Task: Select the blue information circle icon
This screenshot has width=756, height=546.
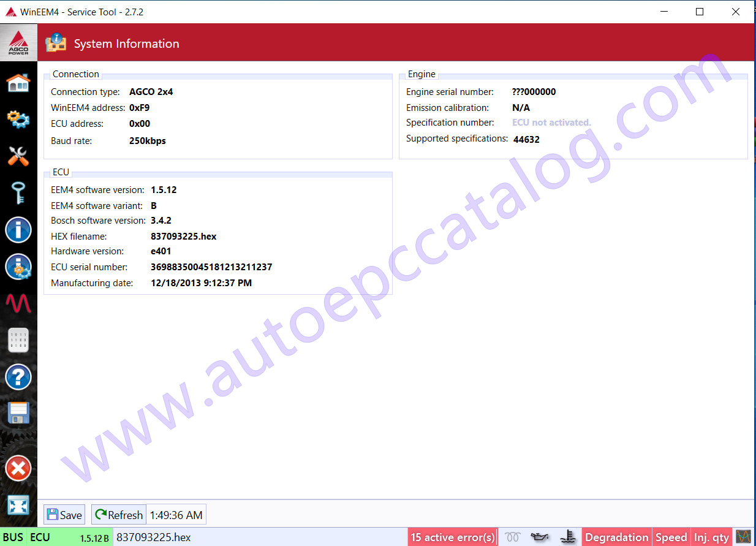Action: (18, 230)
